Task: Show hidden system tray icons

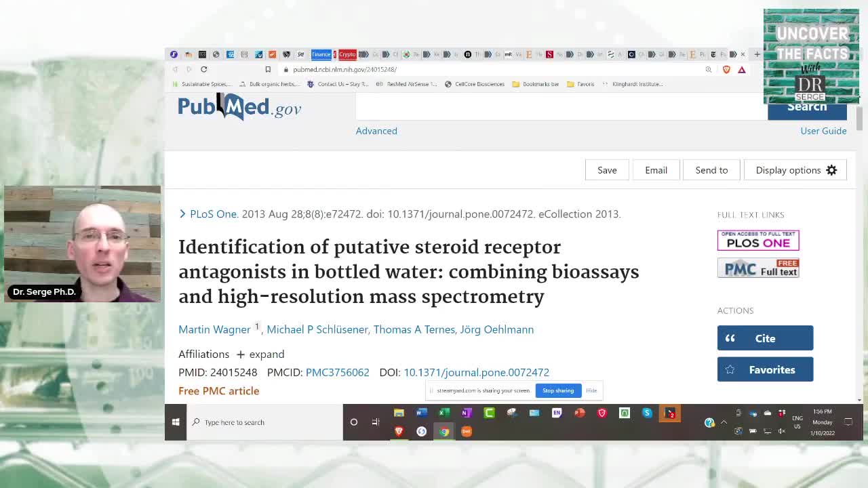Action: [724, 422]
